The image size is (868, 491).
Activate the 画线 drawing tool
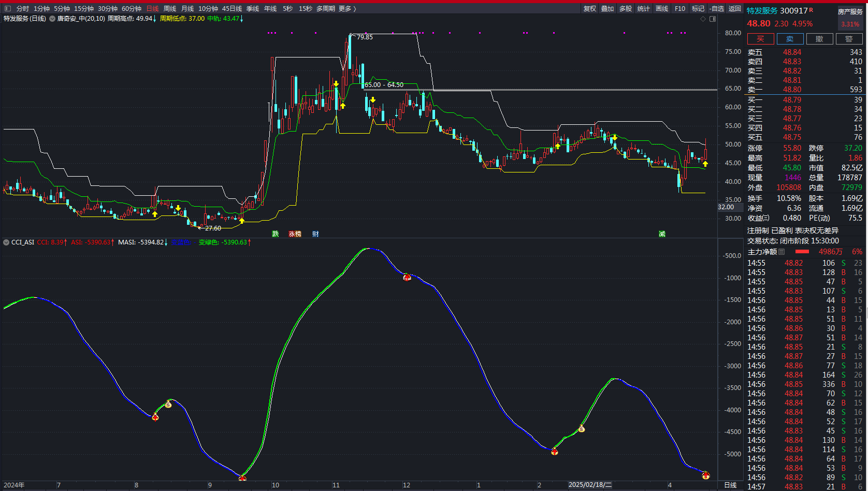pos(662,8)
